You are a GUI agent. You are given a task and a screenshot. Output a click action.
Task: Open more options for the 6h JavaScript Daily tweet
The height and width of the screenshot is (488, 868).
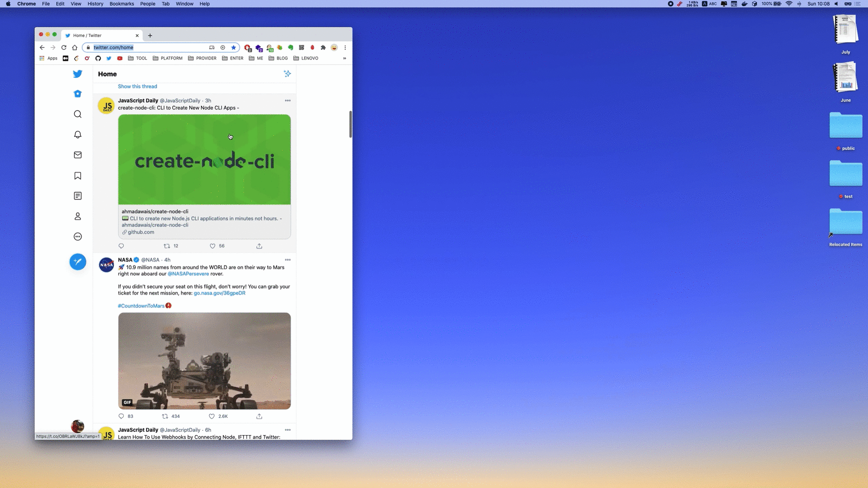click(x=288, y=430)
